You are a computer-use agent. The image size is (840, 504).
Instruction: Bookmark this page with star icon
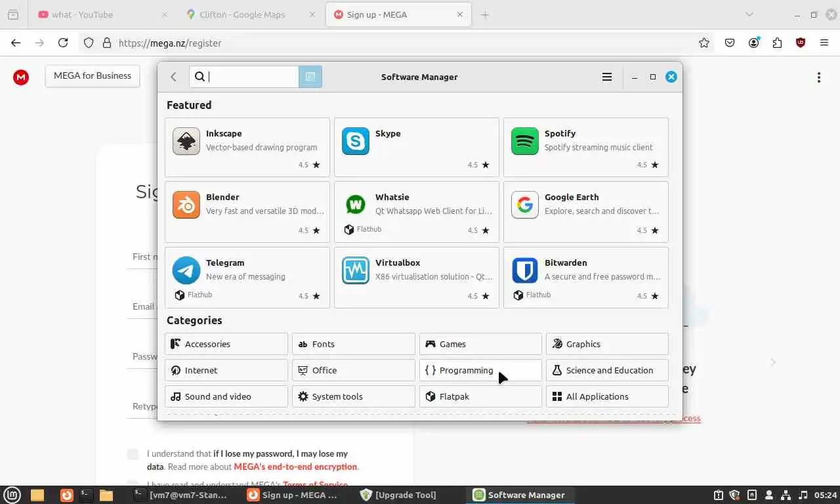point(704,43)
